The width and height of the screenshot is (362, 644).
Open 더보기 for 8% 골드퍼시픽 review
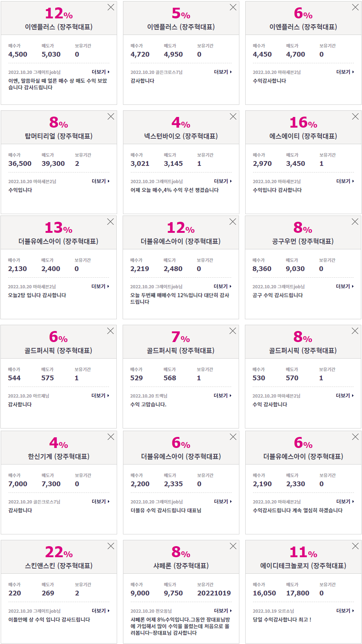pos(345,396)
